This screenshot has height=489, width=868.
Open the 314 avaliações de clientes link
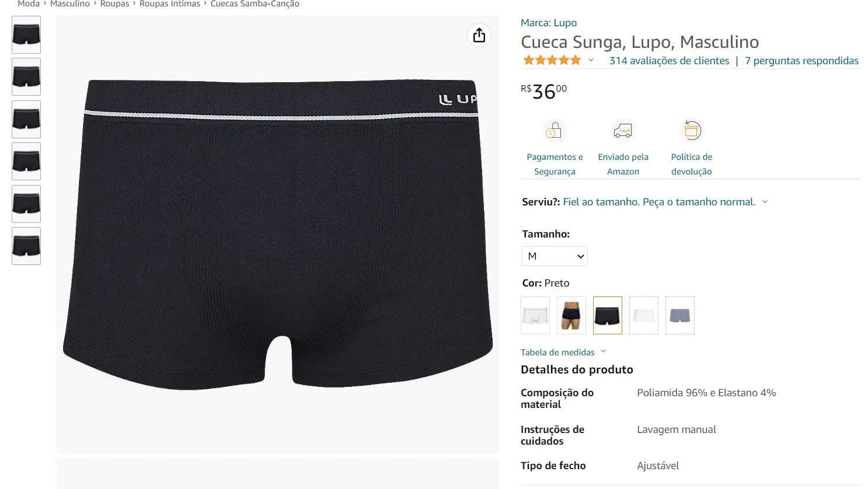669,61
